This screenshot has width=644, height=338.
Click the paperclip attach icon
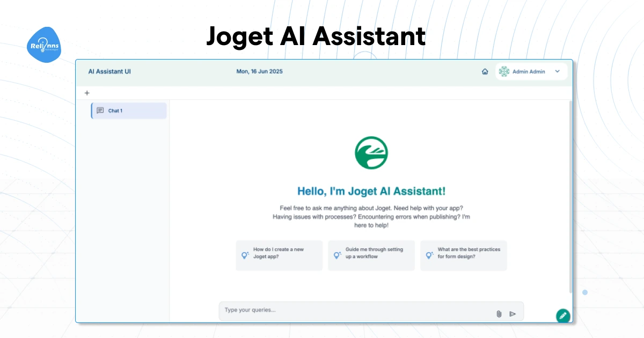coord(499,314)
